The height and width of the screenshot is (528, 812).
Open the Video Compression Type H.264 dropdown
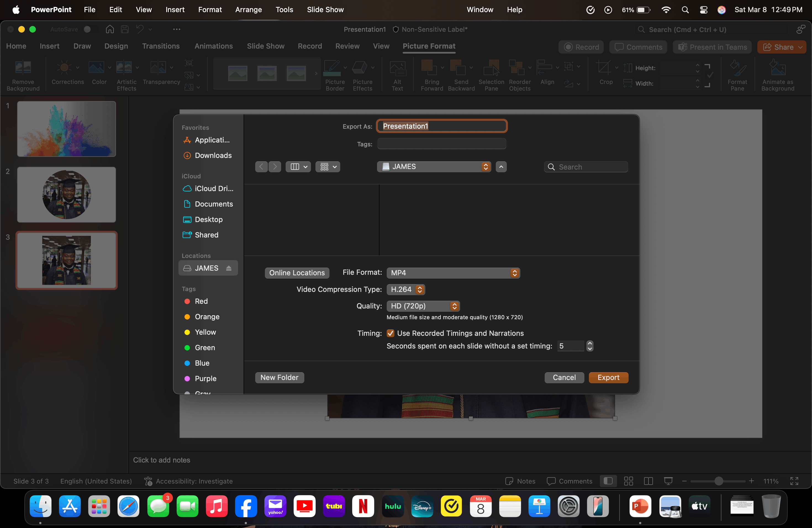(x=406, y=290)
